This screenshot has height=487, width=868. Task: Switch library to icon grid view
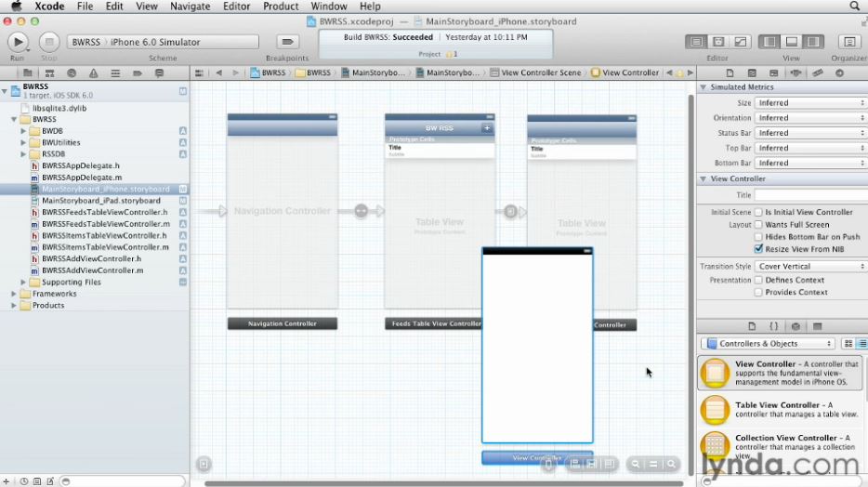point(848,344)
